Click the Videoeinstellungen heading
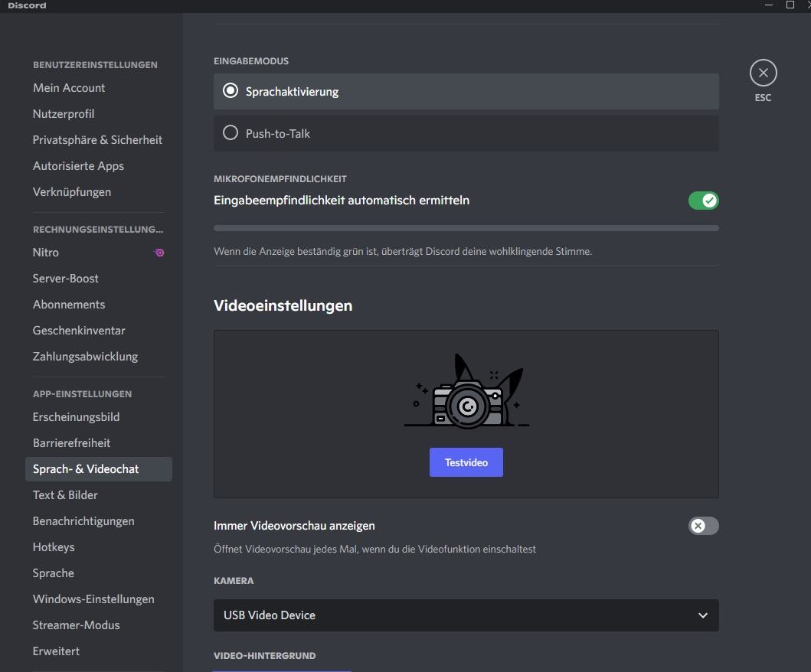 (x=283, y=305)
